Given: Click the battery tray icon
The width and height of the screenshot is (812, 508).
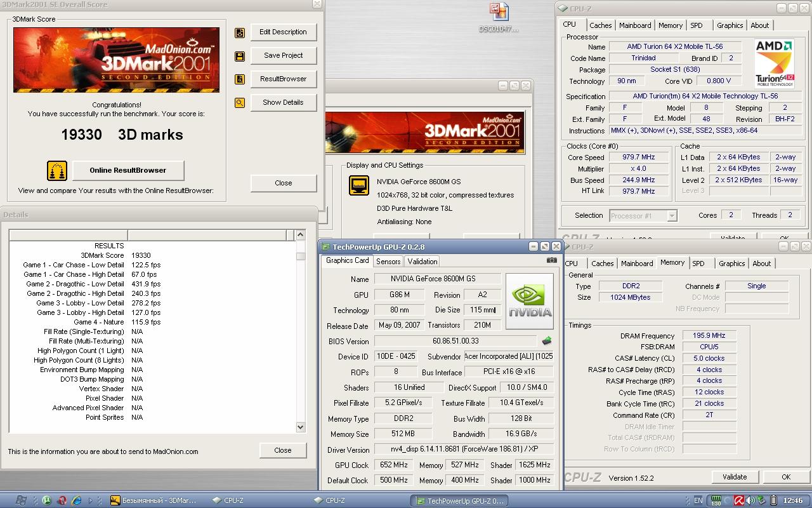Looking at the screenshot, I should (x=773, y=500).
